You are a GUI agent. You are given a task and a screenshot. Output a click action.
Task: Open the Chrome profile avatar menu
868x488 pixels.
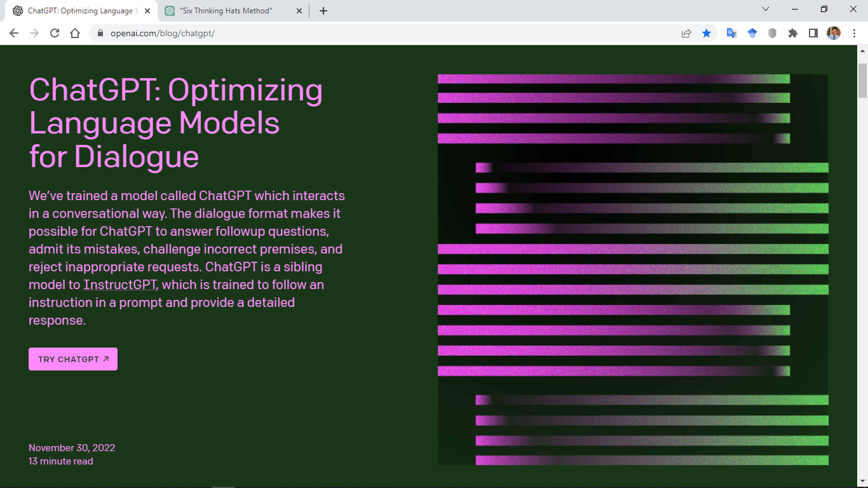833,33
